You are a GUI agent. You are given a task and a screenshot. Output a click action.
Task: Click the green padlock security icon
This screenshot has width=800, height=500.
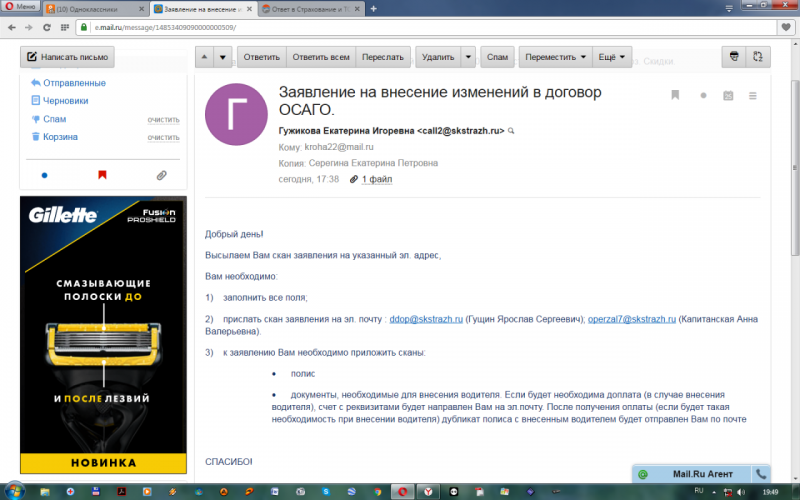point(84,28)
